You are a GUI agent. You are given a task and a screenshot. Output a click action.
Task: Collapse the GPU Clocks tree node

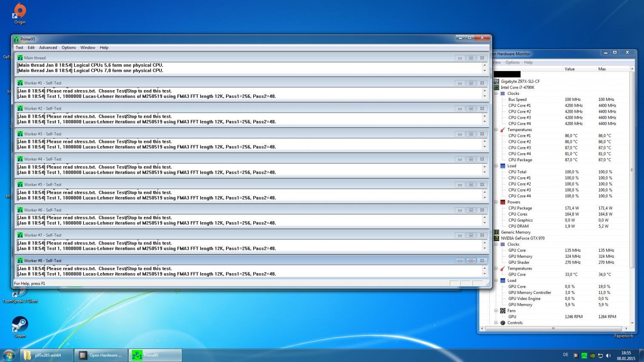(x=496, y=244)
